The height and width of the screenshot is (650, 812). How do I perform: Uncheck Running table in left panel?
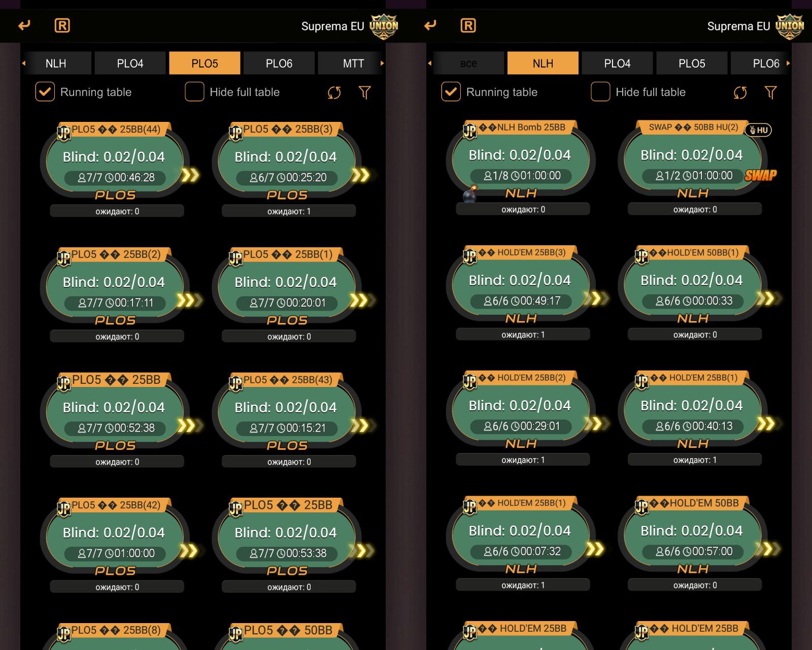[45, 92]
